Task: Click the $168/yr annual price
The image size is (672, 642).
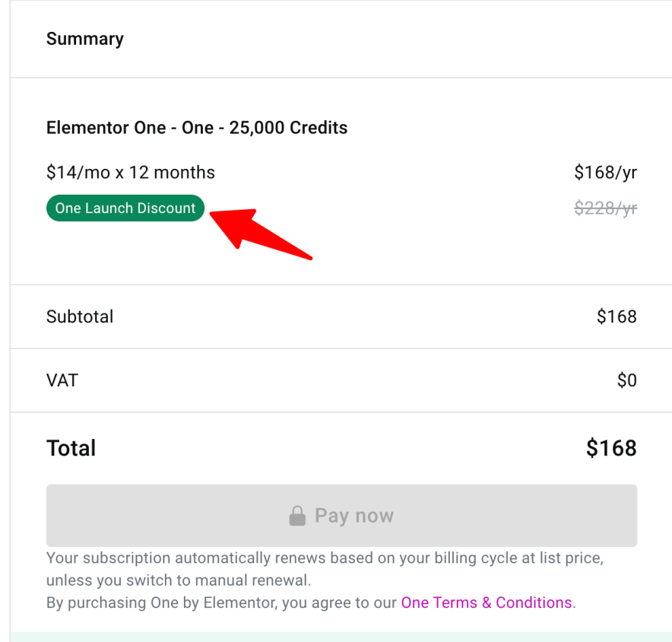Action: click(606, 172)
